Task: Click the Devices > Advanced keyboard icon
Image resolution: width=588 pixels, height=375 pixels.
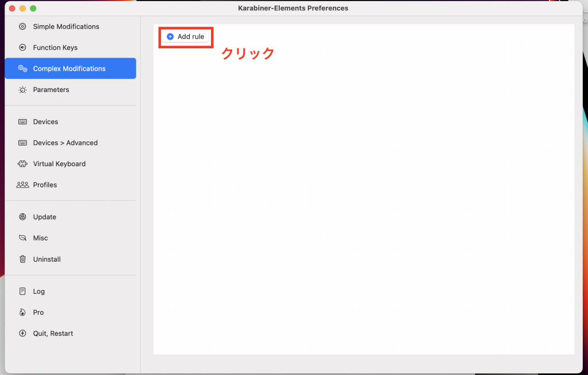Action: (x=22, y=143)
